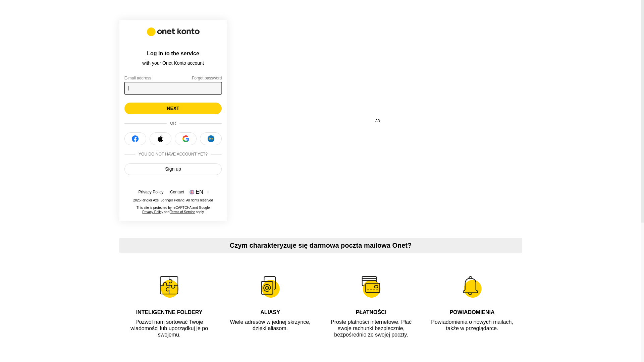This screenshot has width=644, height=362.
Task: Sign in using the Apple icon
Action: tap(160, 139)
